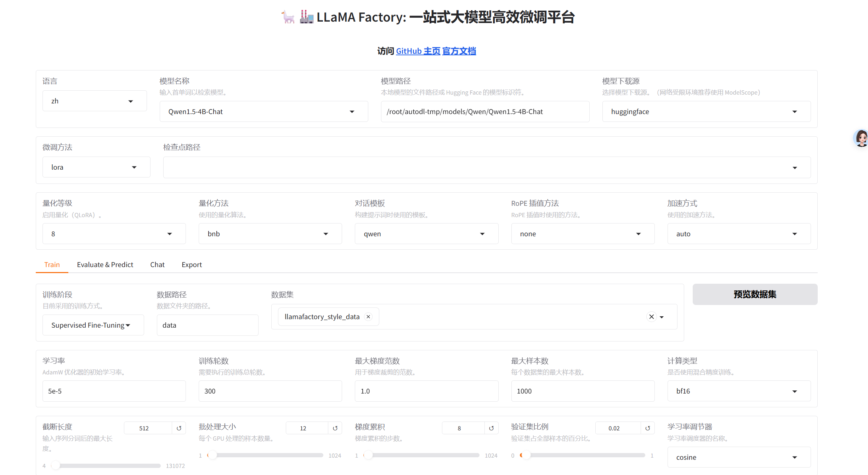Viewport: 868px width, 475px height.
Task: Reset gradient accumulation value icon
Action: click(491, 428)
